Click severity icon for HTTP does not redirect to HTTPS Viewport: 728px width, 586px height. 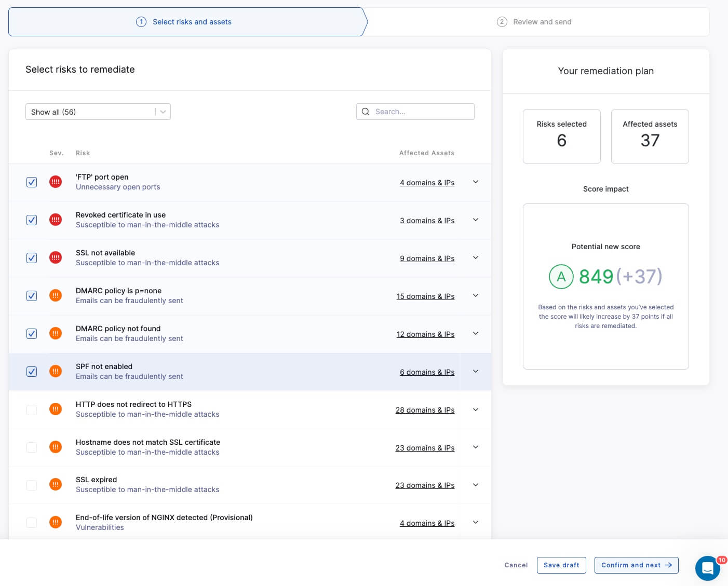coord(56,409)
